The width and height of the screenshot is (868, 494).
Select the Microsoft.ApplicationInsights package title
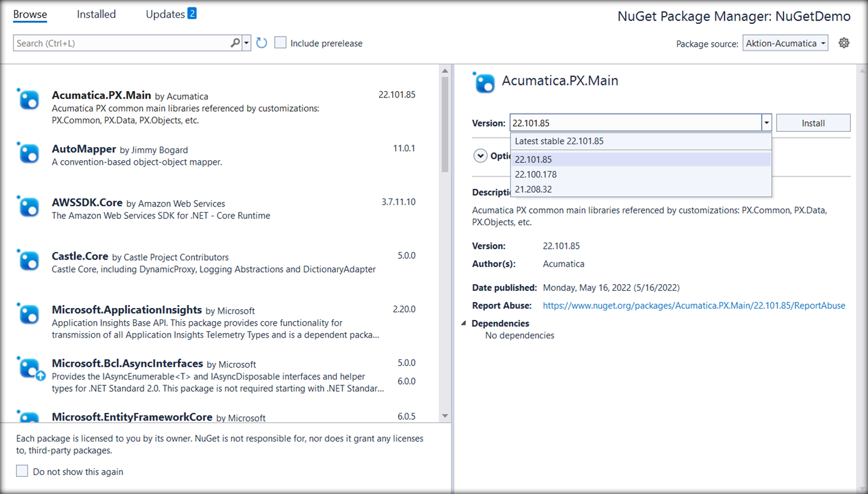[x=127, y=310]
